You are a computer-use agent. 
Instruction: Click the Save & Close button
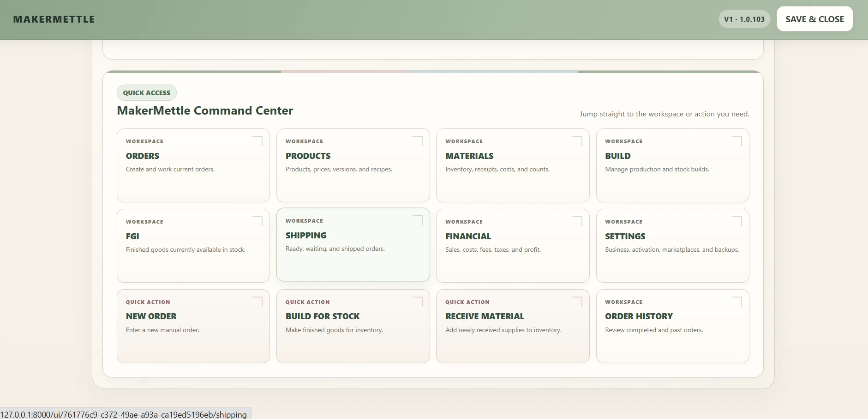coord(814,19)
